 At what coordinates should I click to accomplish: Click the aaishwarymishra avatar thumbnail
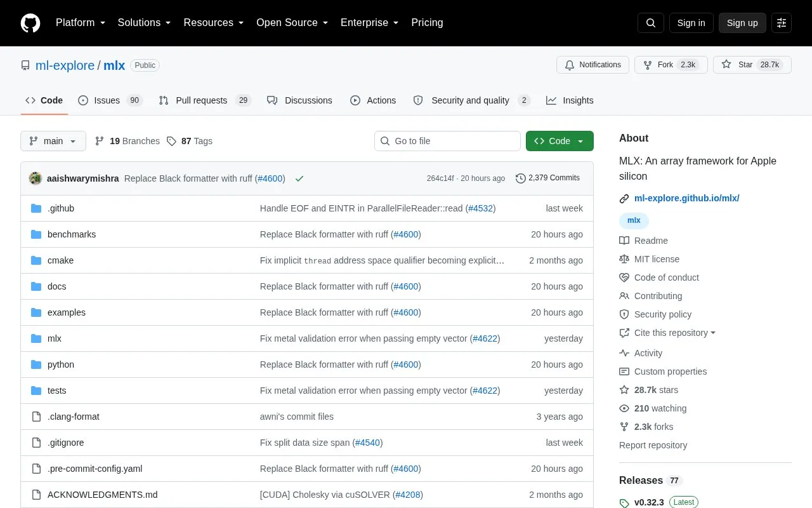click(x=36, y=178)
